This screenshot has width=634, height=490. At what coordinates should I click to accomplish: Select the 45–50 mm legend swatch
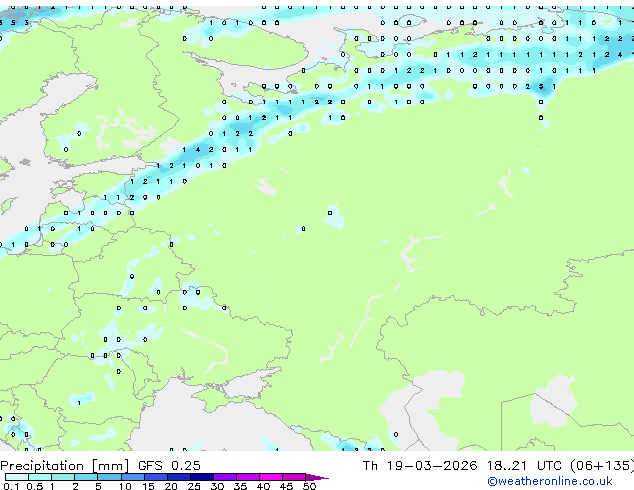point(294,477)
